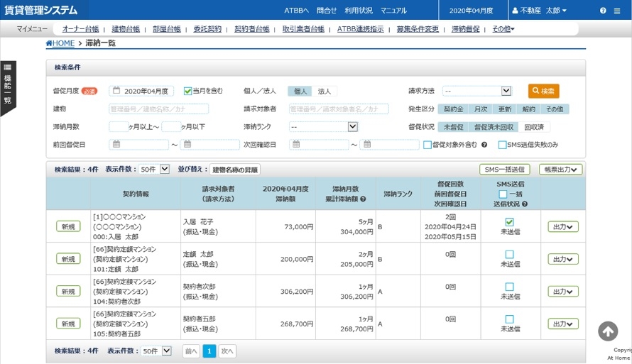Enable the SMS送信失敗のみ checkbox
The width and height of the screenshot is (632, 364).
click(x=502, y=145)
